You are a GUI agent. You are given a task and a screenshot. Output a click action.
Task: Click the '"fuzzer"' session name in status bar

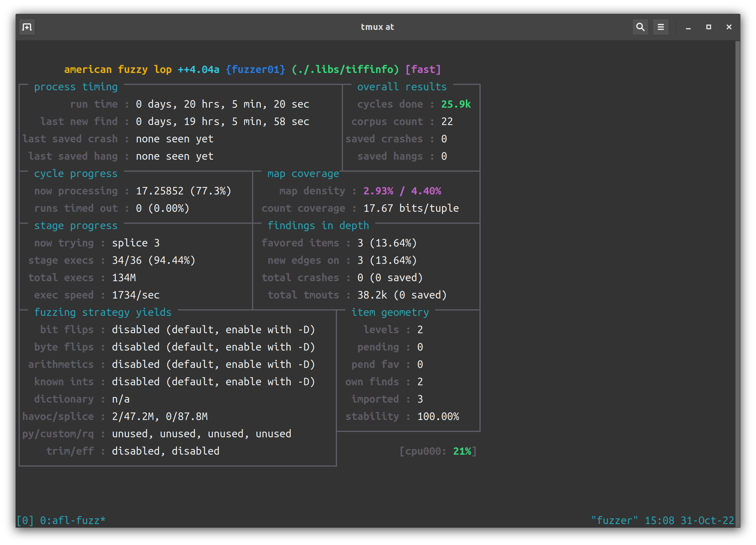click(614, 520)
